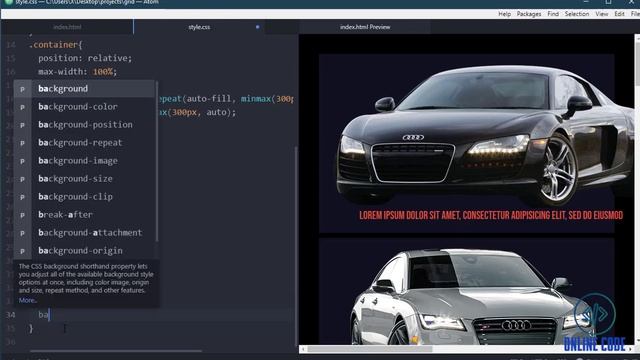Image resolution: width=640 pixels, height=360 pixels.
Task: Click the modified dot on style.css tab
Action: click(257, 27)
